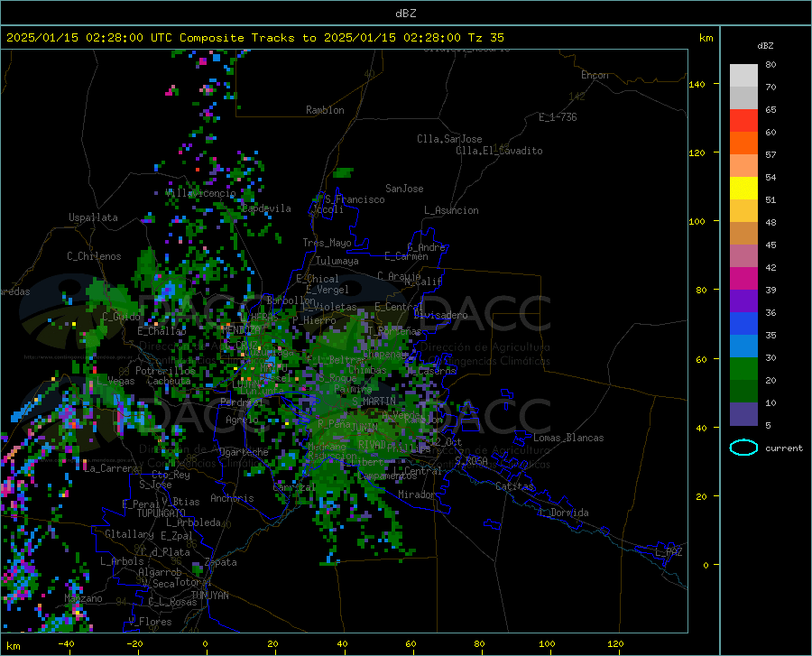Click the -40 km tick on horizontal axis
The image size is (812, 656).
click(66, 644)
